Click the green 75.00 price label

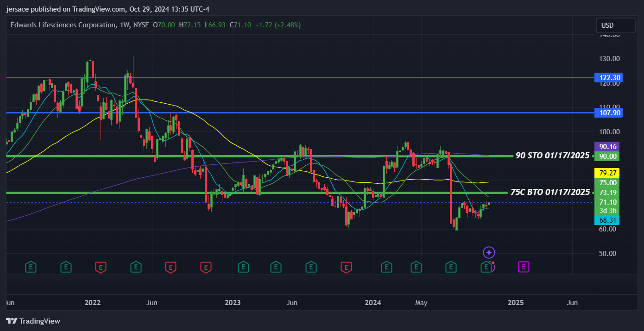click(x=606, y=183)
